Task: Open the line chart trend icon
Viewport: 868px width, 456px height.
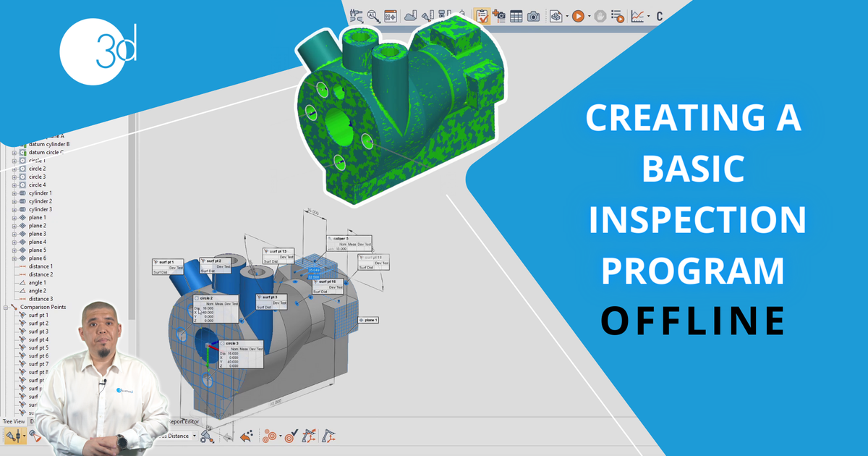Action: [638, 15]
